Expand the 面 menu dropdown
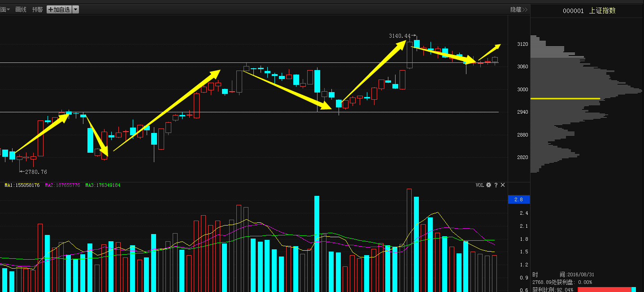644x292 pixels. click(x=5, y=9)
